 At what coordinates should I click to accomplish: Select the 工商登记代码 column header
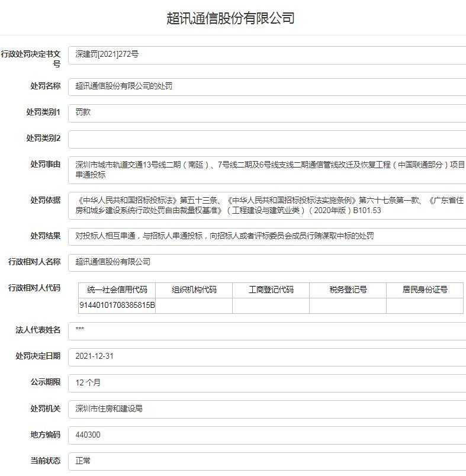click(x=271, y=290)
